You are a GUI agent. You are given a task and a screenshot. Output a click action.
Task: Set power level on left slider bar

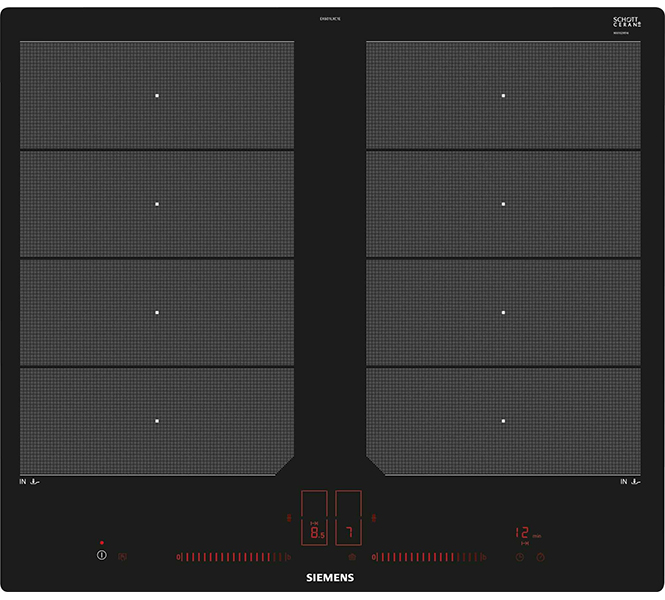click(232, 556)
